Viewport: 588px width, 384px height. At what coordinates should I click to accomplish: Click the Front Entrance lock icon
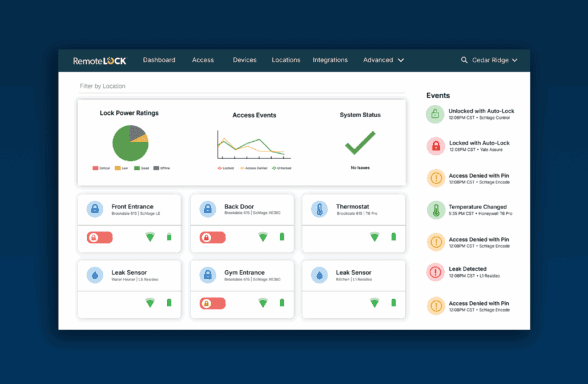[95, 209]
